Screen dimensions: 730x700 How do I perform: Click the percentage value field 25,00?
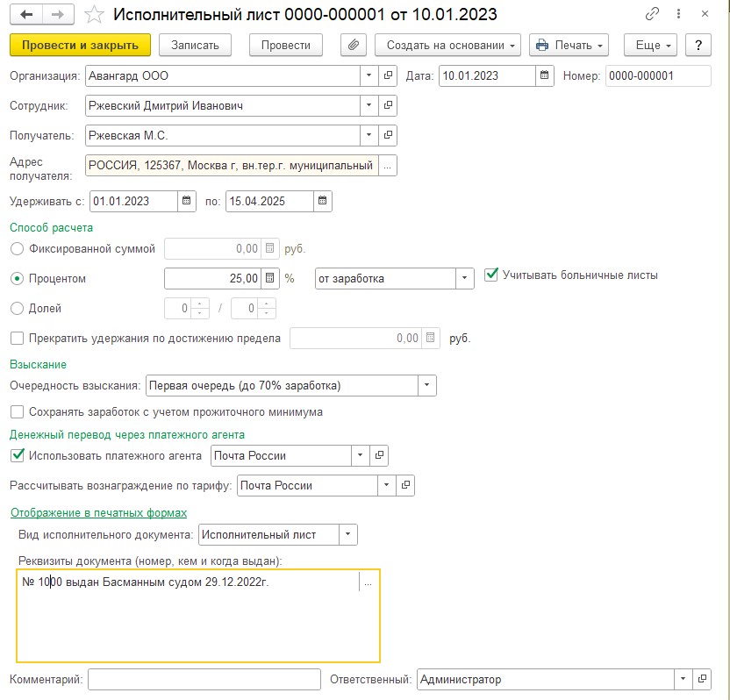tap(212, 278)
